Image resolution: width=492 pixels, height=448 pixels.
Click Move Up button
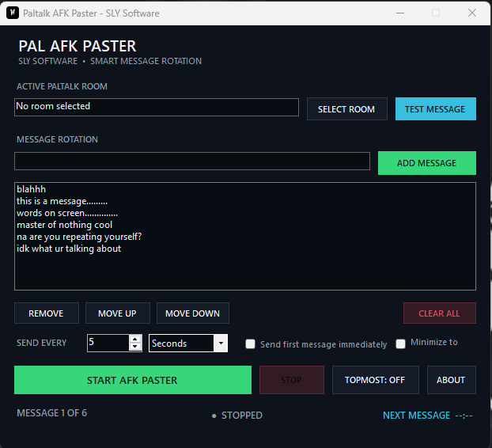pos(118,313)
